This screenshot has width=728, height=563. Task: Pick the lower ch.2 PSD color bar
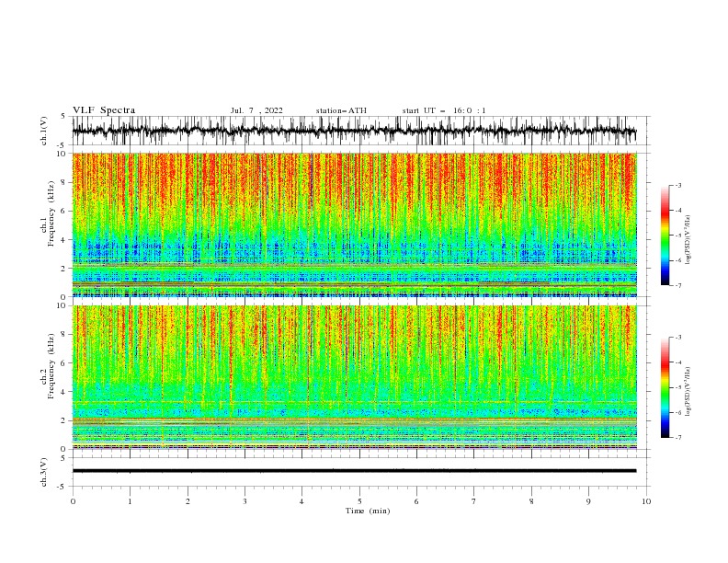pyautogui.click(x=665, y=387)
